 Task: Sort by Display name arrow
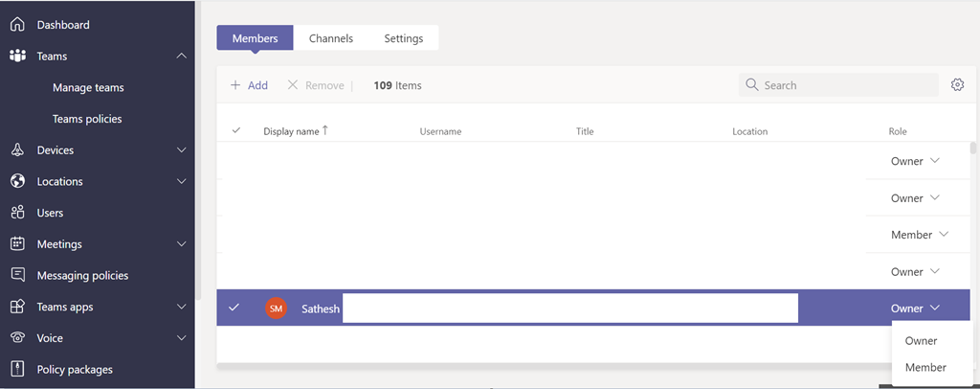pos(325,130)
